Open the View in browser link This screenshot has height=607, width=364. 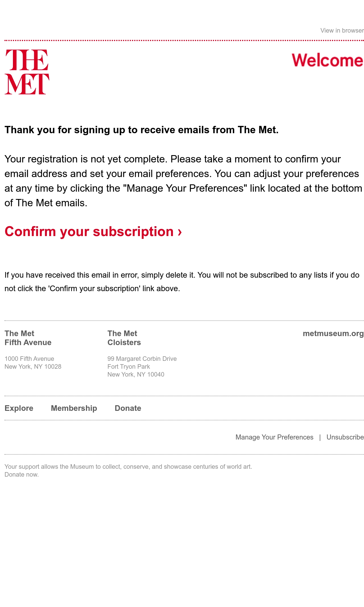tap(342, 31)
